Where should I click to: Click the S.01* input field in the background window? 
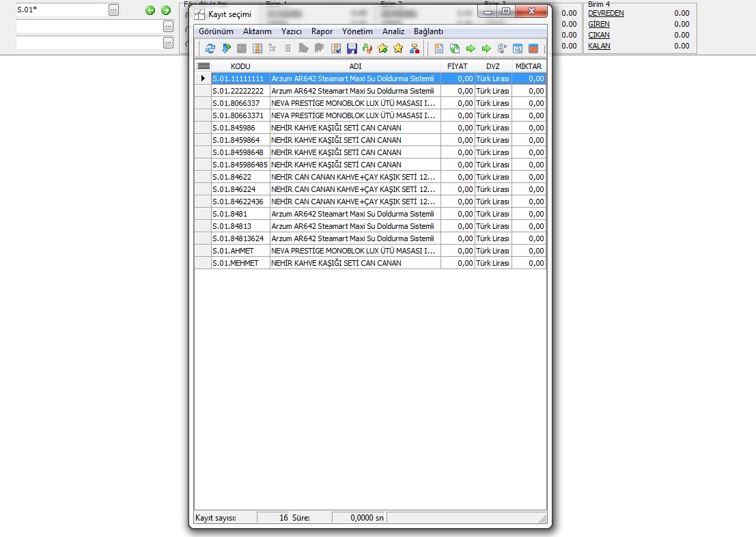click(61, 10)
